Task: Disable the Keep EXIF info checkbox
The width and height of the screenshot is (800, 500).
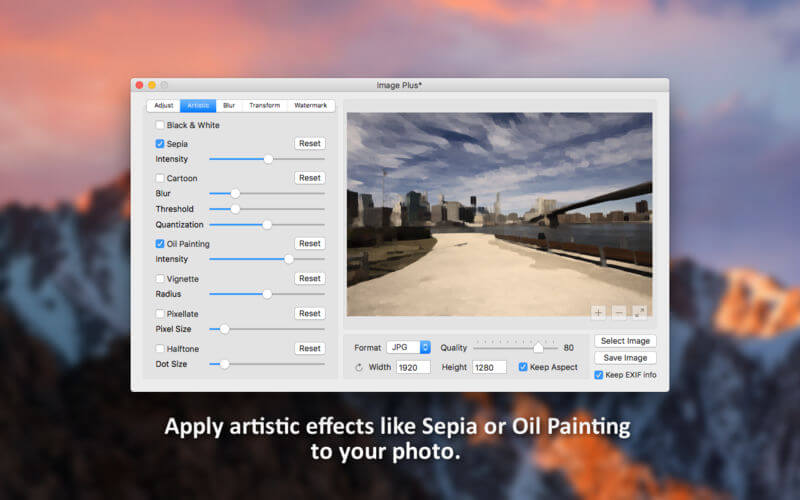Action: [598, 375]
